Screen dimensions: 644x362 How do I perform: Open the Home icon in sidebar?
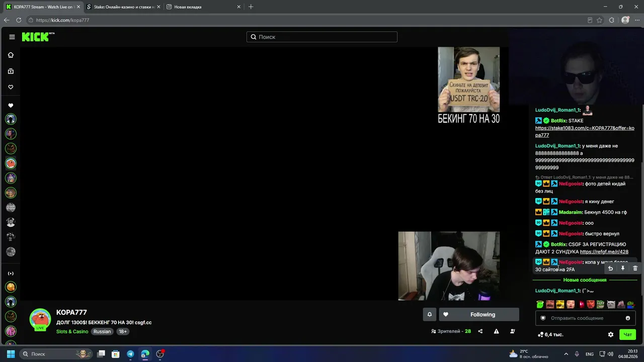coord(11,55)
